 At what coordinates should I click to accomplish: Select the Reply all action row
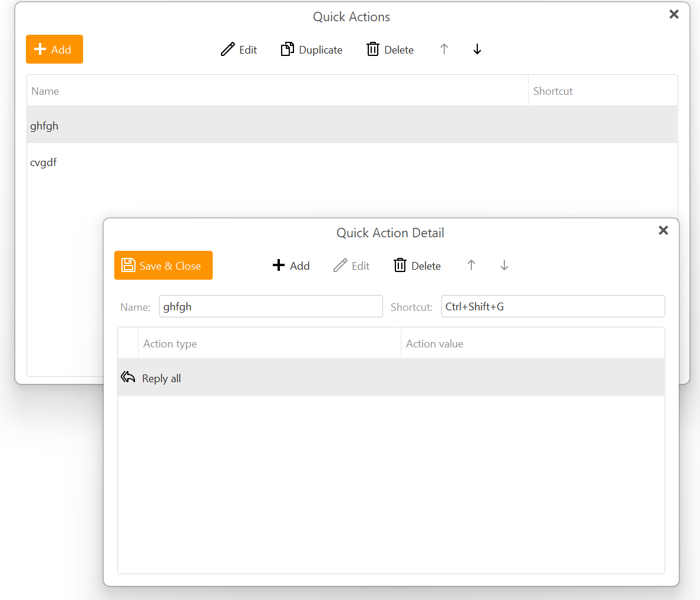391,378
